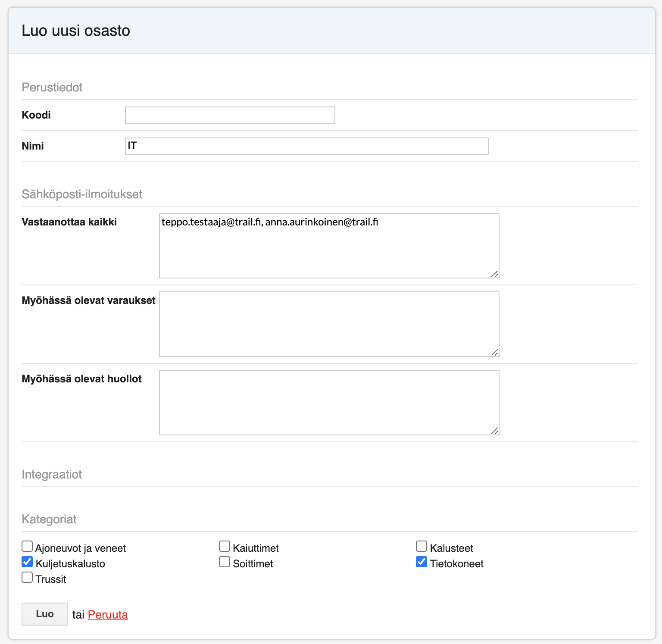Click the Nimi field containing IT
Screen dimensions: 662x644
point(306,146)
